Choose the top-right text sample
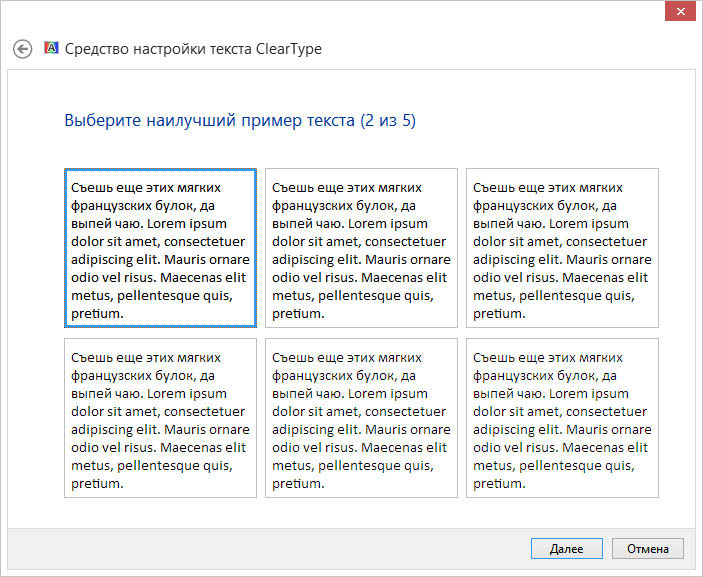Screen dimensions: 703x577 (562, 248)
